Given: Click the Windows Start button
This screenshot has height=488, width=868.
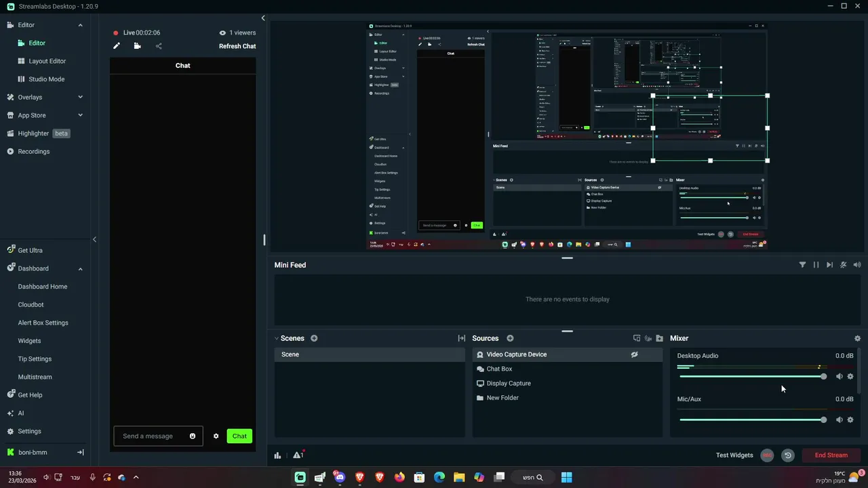Looking at the screenshot, I should (x=566, y=477).
